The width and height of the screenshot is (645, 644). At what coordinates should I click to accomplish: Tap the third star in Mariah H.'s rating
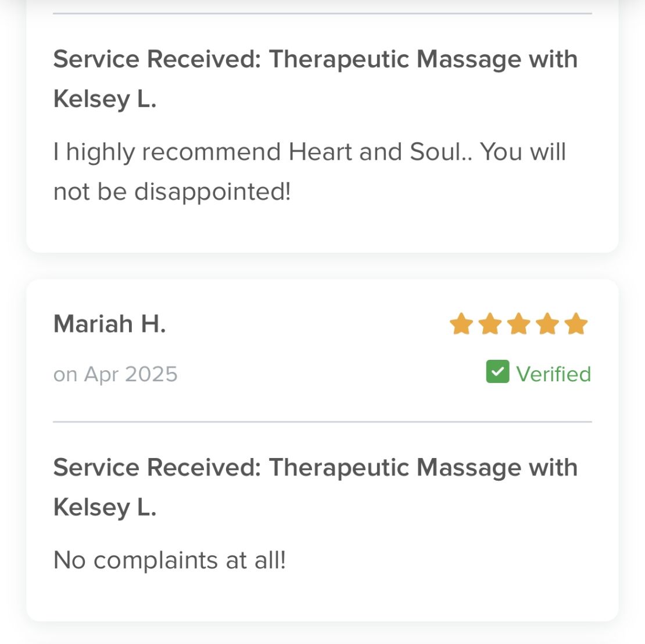click(x=518, y=324)
